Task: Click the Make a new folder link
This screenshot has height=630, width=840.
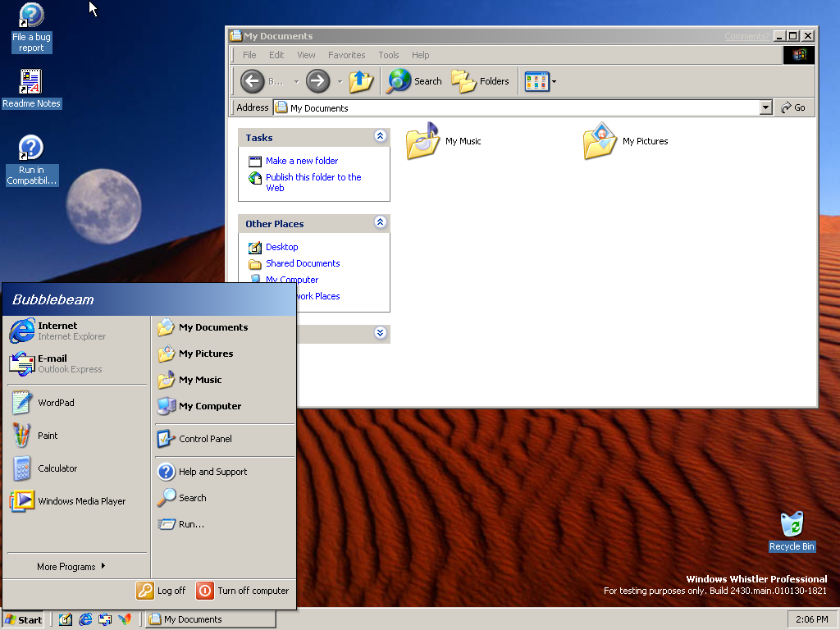Action: tap(301, 161)
